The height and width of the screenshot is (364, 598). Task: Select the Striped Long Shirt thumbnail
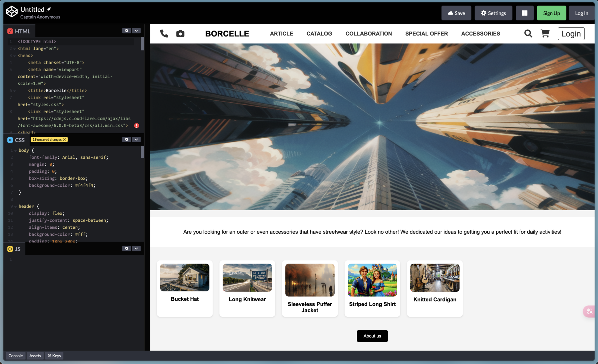click(x=372, y=280)
